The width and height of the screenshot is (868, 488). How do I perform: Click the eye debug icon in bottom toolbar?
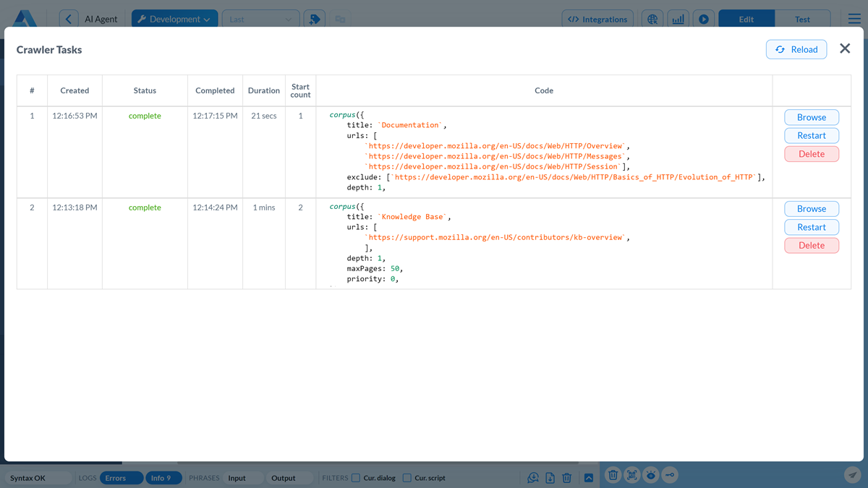click(650, 475)
